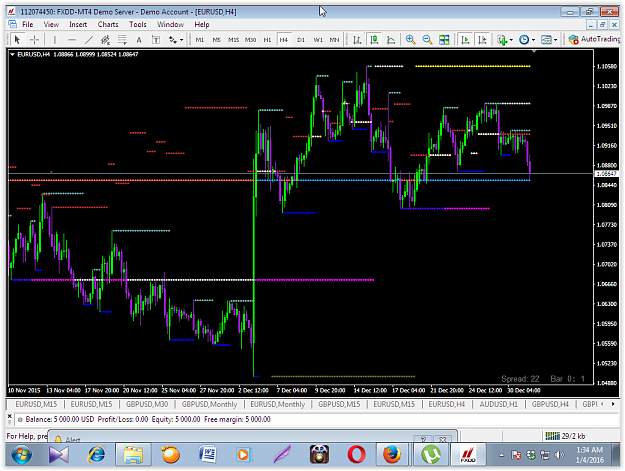
Task: Tile chart windows with grid icon
Action: pyautogui.click(x=444, y=39)
